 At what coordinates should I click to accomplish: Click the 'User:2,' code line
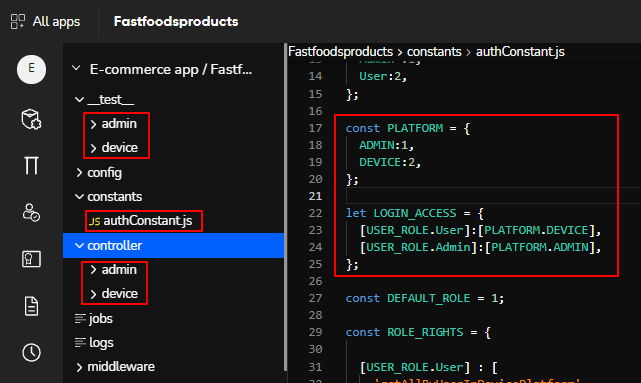coord(383,76)
